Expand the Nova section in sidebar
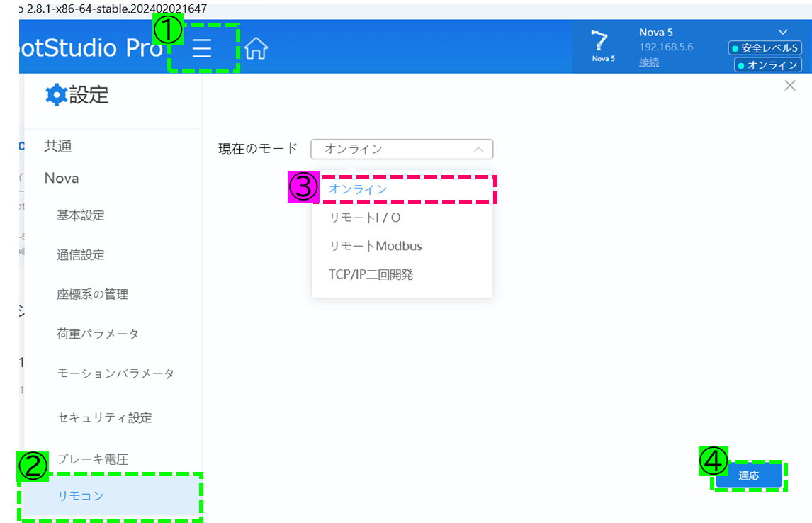 pos(61,178)
